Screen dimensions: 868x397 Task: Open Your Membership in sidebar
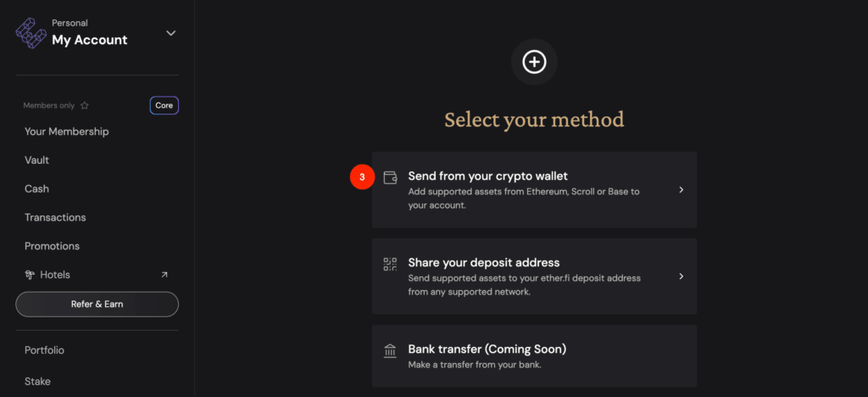tap(66, 131)
